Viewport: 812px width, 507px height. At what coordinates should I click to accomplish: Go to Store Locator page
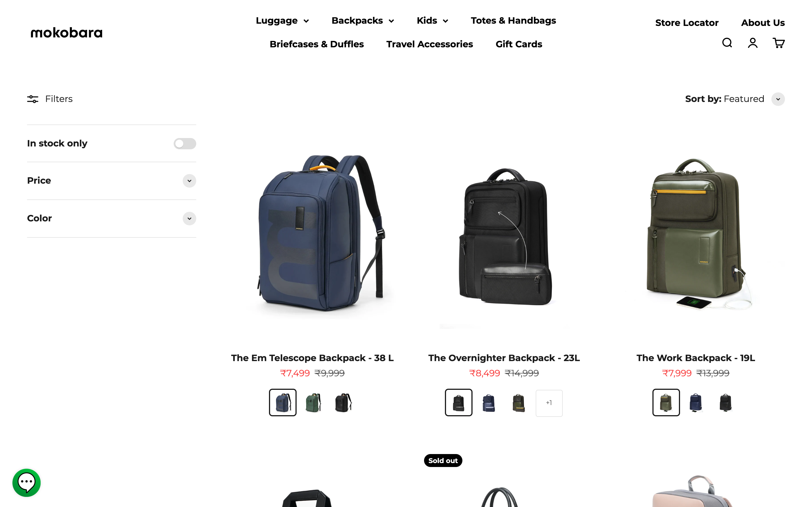[x=687, y=23]
